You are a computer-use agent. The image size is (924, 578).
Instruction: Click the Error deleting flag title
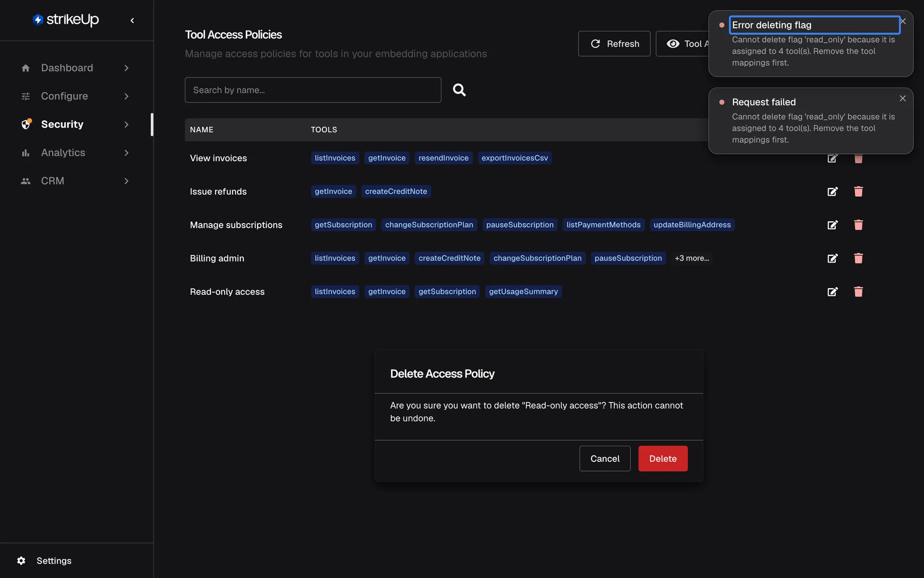tap(772, 25)
